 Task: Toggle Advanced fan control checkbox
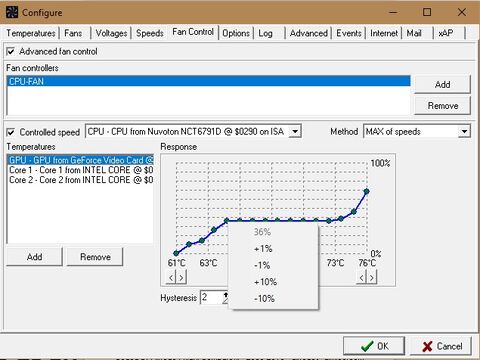(x=11, y=51)
